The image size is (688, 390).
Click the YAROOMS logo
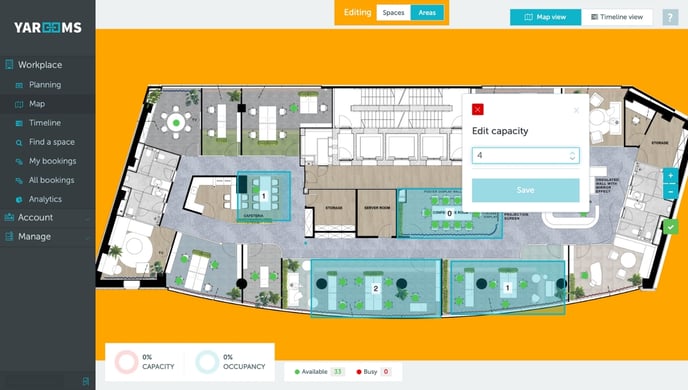47,28
